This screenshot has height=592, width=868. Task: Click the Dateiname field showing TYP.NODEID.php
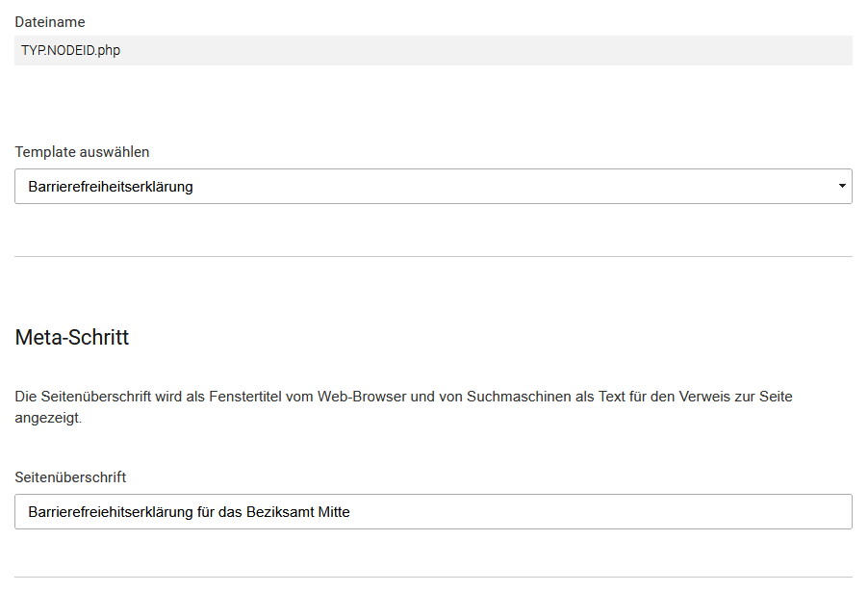433,50
